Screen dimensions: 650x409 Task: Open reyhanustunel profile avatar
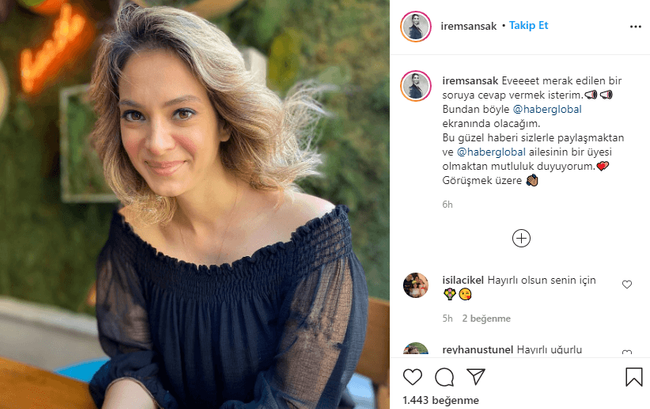[416, 353]
